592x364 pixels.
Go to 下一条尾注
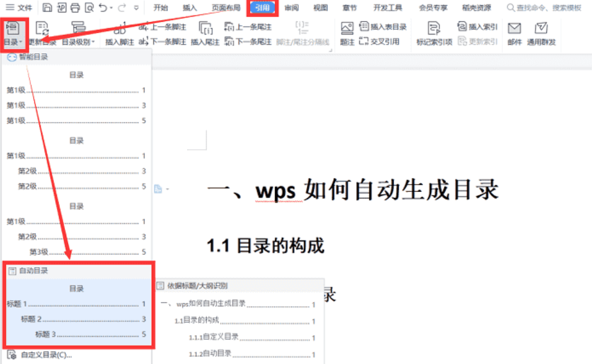(x=248, y=42)
